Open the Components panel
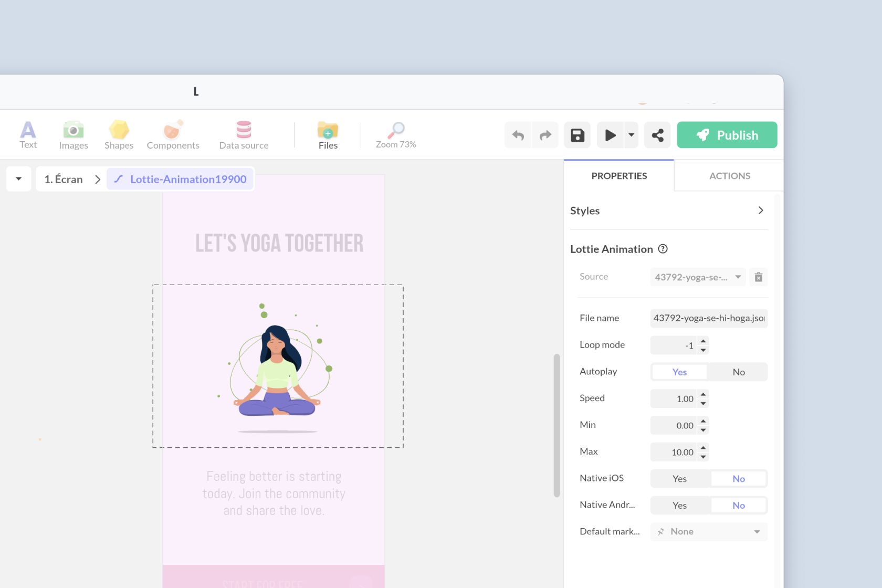882x588 pixels. point(173,134)
